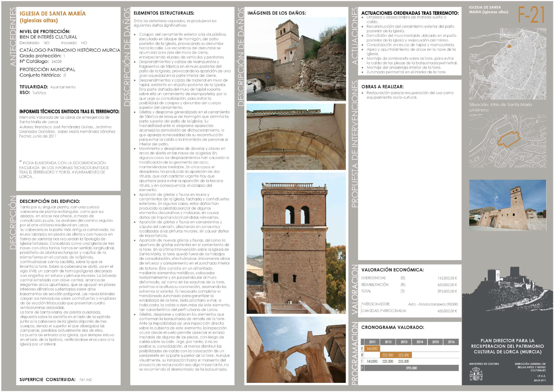Click heading DESCRIPCIÓN DEL EDIFICIO

[x=50, y=201]
